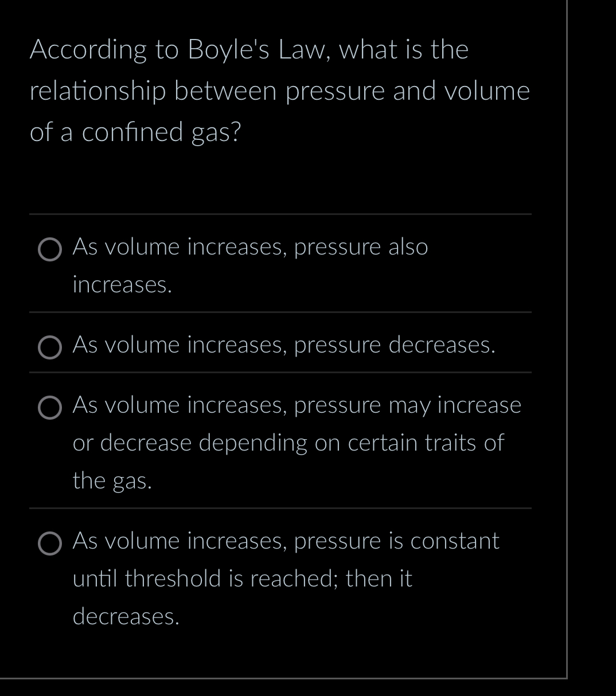Click the question text about Boyle's Law
This screenshot has width=616, height=696.
point(279,91)
